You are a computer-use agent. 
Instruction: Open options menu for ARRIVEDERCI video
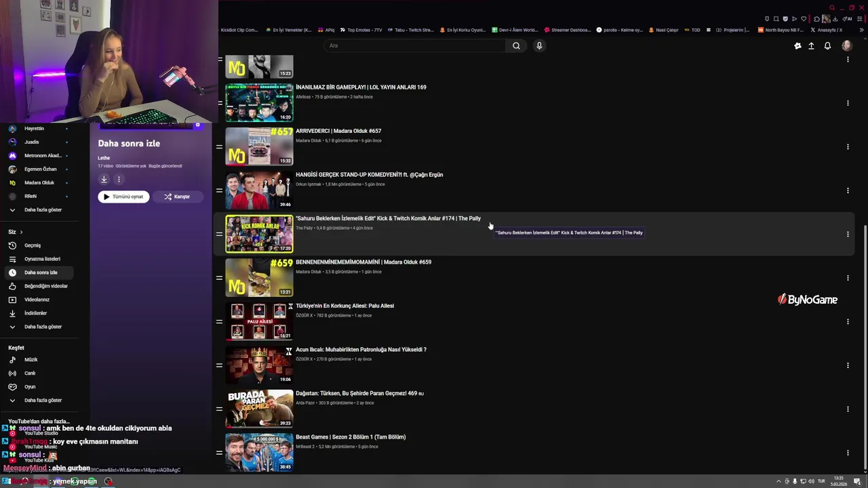(848, 147)
